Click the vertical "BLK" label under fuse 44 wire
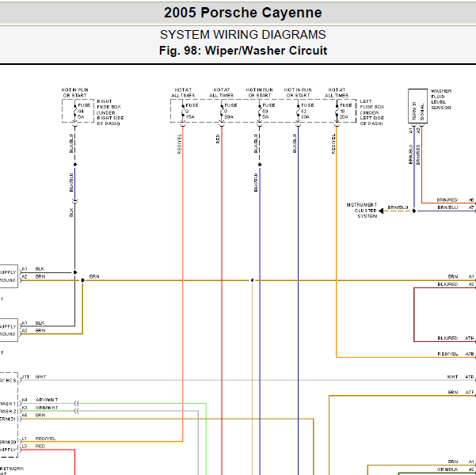This screenshot has height=475, width=476. point(71,212)
